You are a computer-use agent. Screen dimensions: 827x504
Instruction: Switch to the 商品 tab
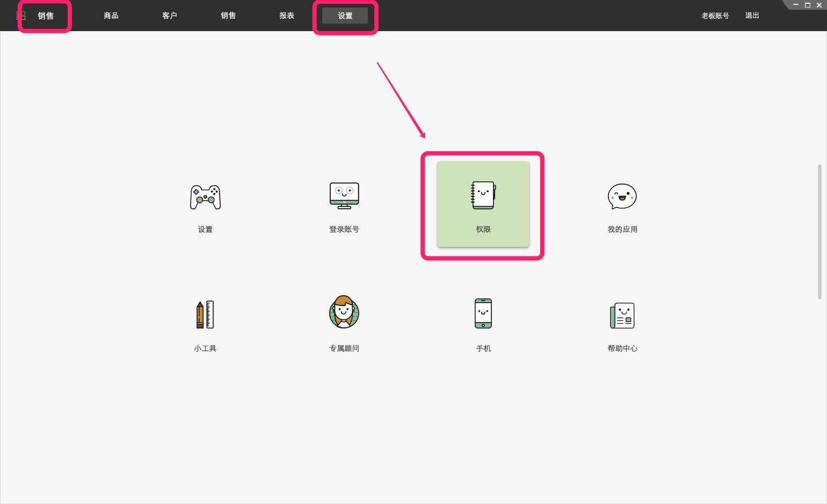tap(111, 16)
